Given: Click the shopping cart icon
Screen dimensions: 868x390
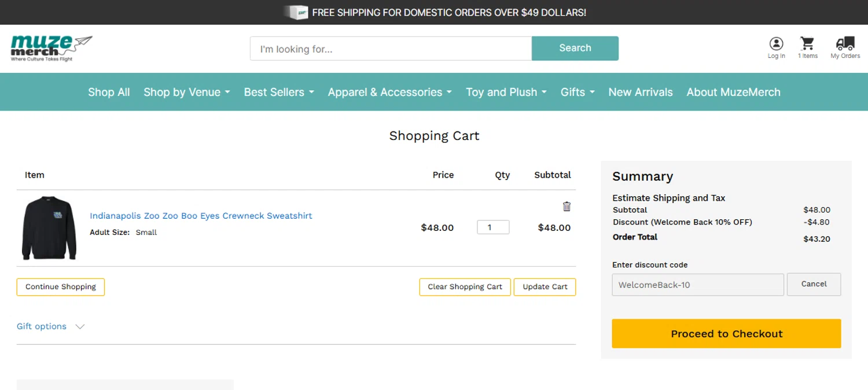Looking at the screenshot, I should 807,44.
